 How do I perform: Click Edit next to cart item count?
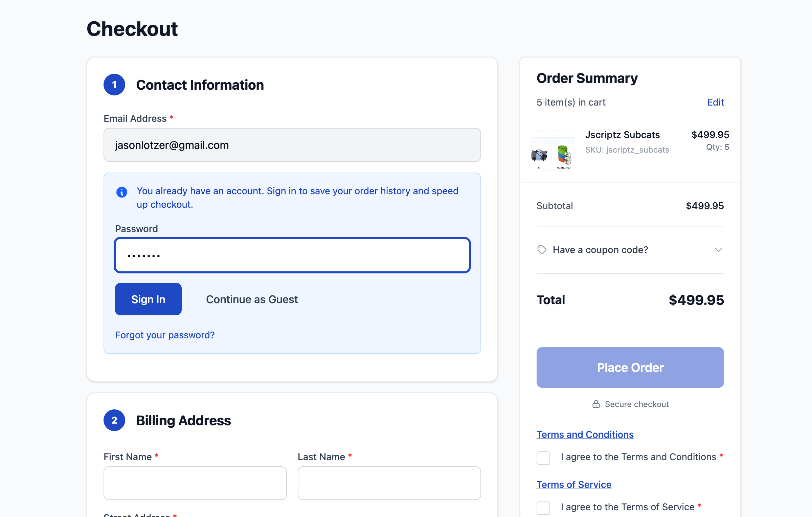point(715,102)
